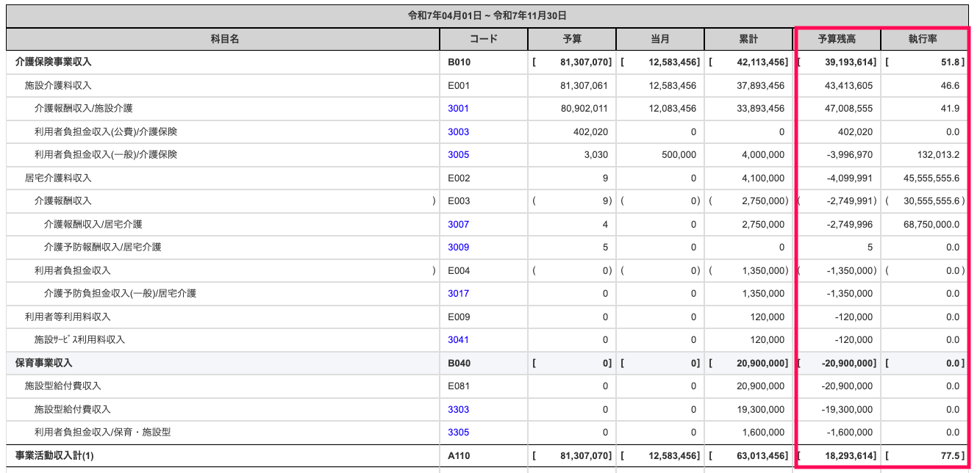Click the 当月 column header

(659, 40)
